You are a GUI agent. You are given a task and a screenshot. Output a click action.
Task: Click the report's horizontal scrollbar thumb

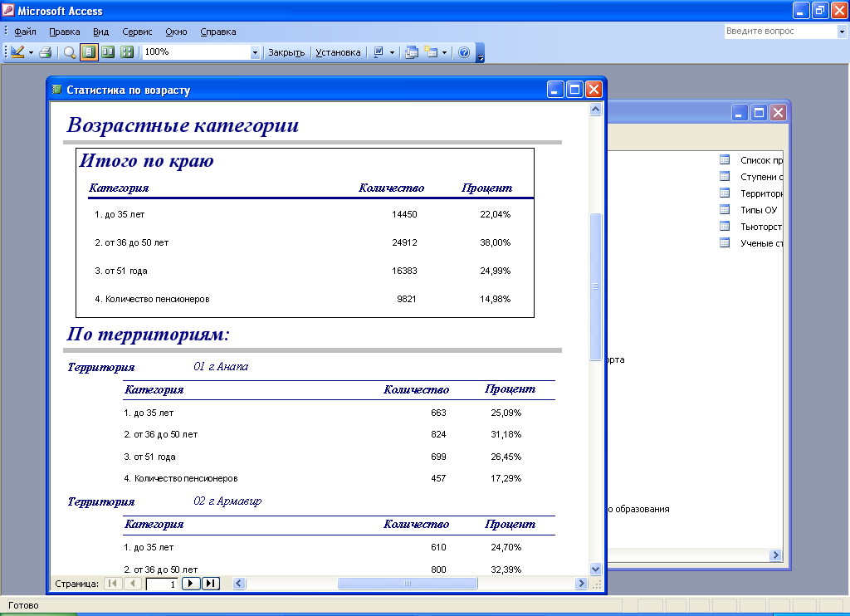pyautogui.click(x=408, y=584)
